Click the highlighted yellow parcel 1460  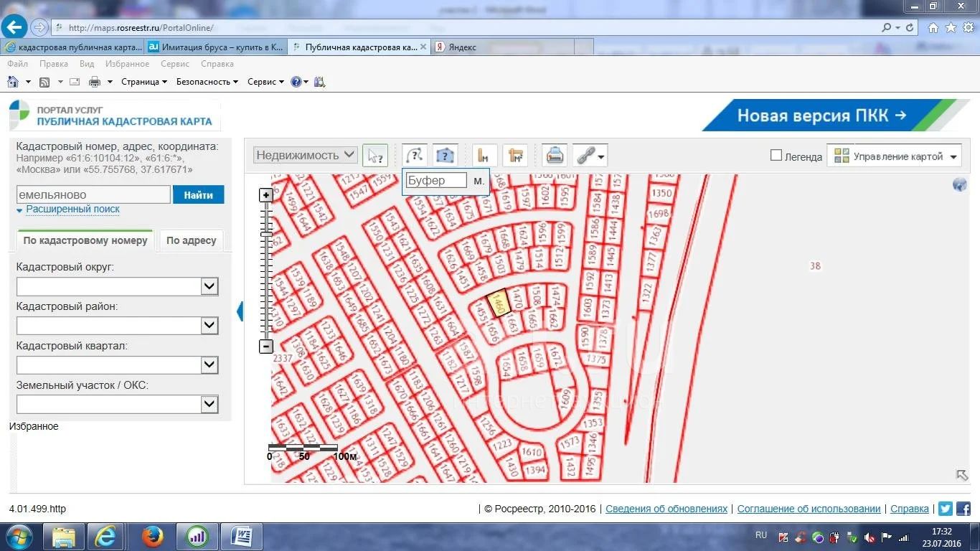coord(499,302)
